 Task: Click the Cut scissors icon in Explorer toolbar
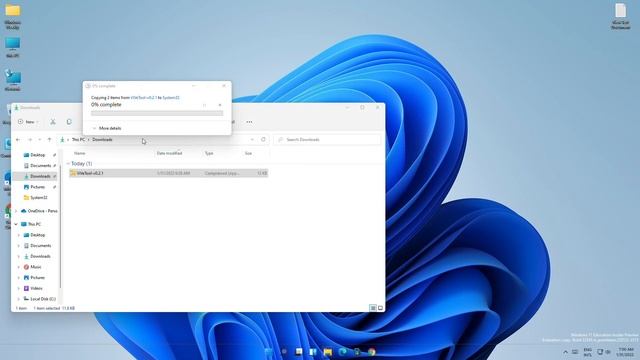point(53,122)
